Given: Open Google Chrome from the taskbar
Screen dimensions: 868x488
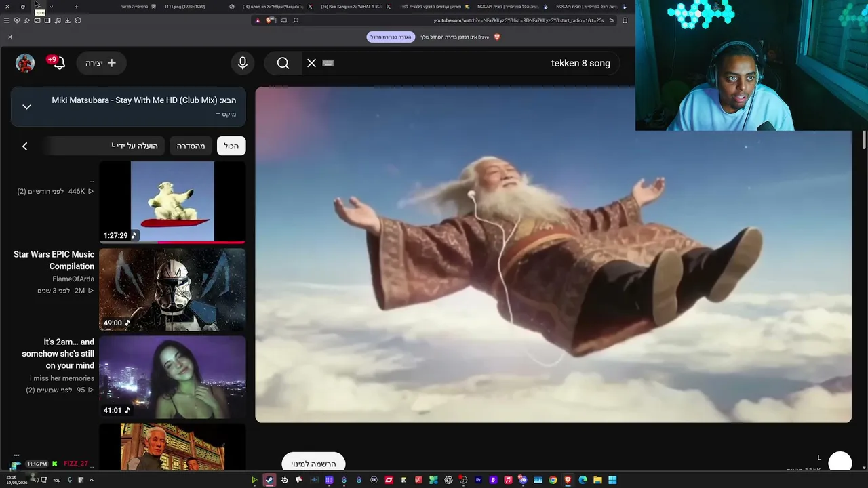Looking at the screenshot, I should point(553,480).
